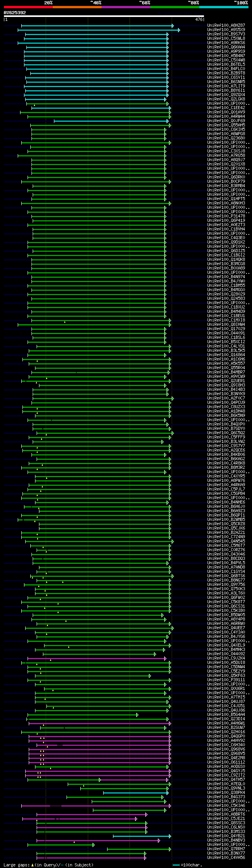Click hit label UniRef100_O61112

pyautogui.click(x=226, y=762)
